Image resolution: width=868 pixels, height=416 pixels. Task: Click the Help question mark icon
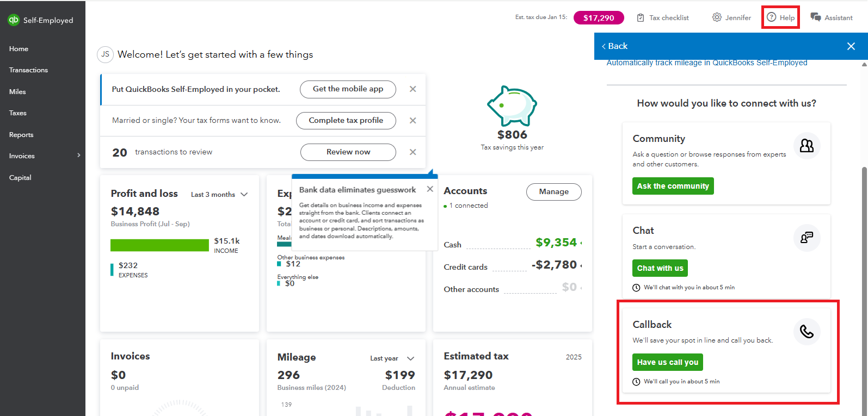point(771,17)
